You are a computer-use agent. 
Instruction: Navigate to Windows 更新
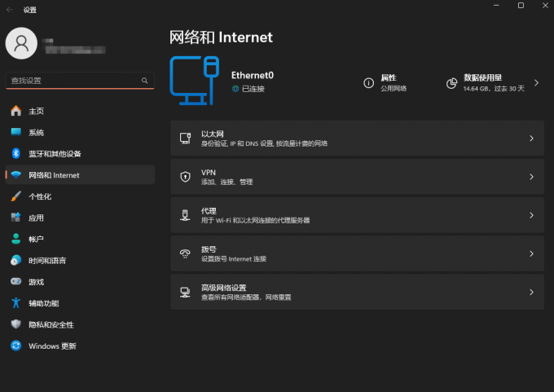pyautogui.click(x=80, y=346)
